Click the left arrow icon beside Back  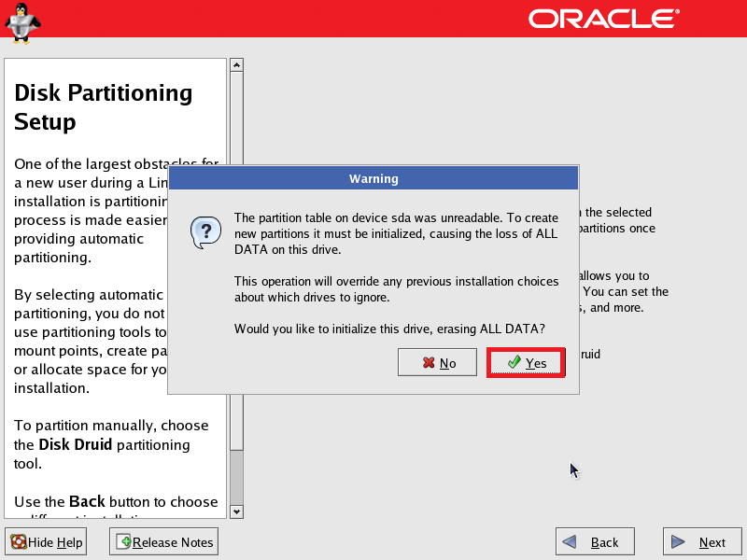tap(570, 542)
